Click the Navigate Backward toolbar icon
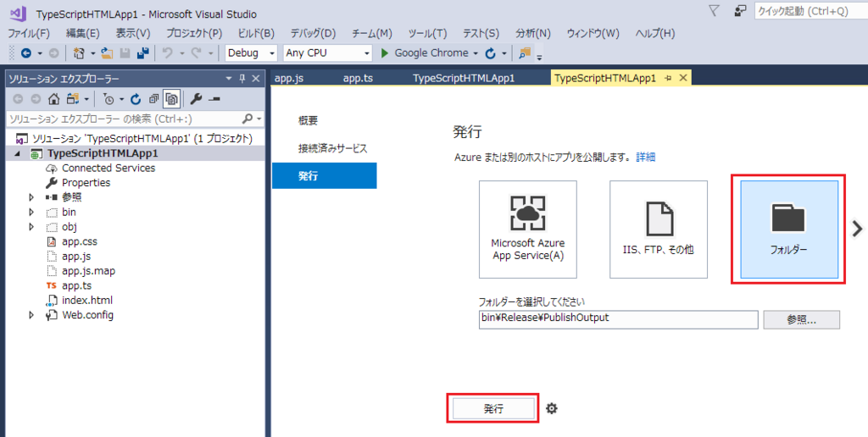The width and height of the screenshot is (868, 437). [x=25, y=53]
